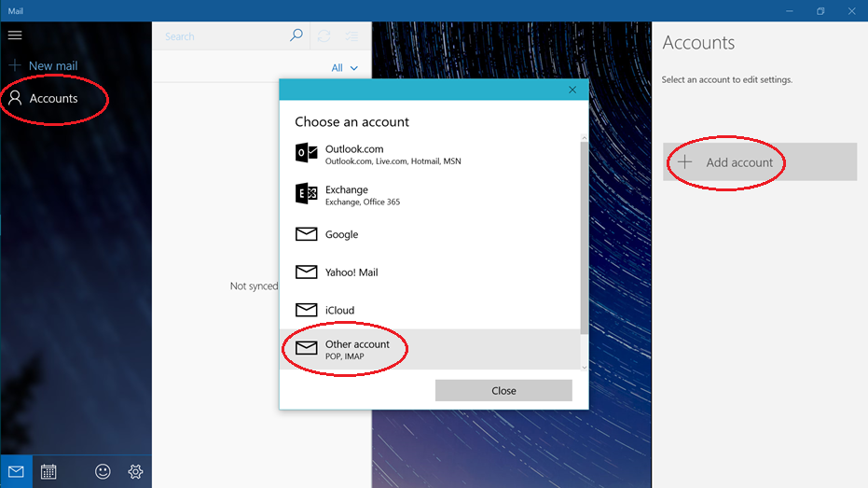This screenshot has height=488, width=868.
Task: Click the search magnifier icon
Action: pyautogui.click(x=296, y=36)
